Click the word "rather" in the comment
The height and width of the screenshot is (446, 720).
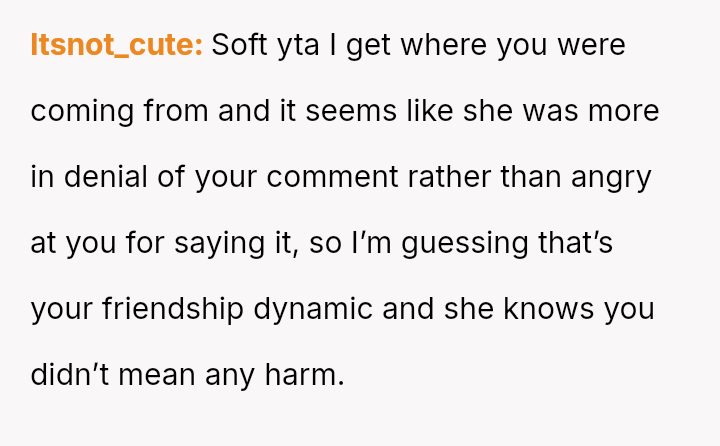click(x=449, y=177)
